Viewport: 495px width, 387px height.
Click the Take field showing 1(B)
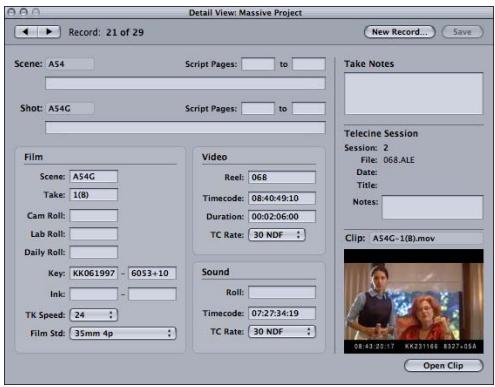tap(94, 195)
